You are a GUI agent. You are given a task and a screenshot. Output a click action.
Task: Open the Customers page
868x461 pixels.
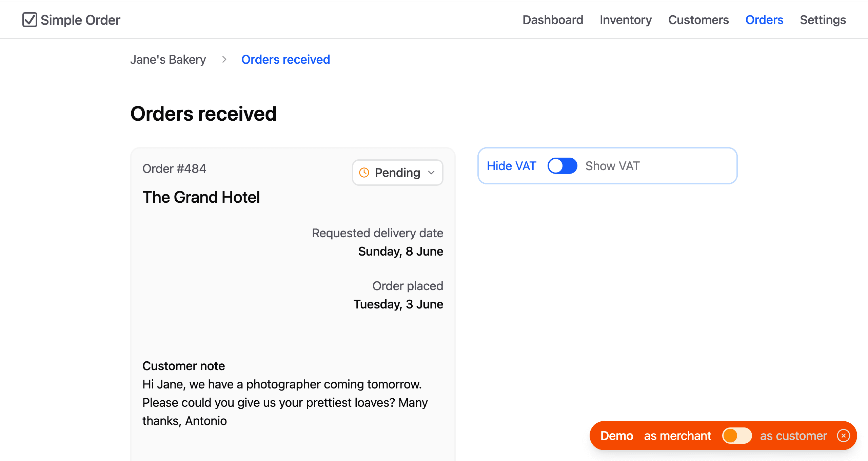(x=698, y=20)
